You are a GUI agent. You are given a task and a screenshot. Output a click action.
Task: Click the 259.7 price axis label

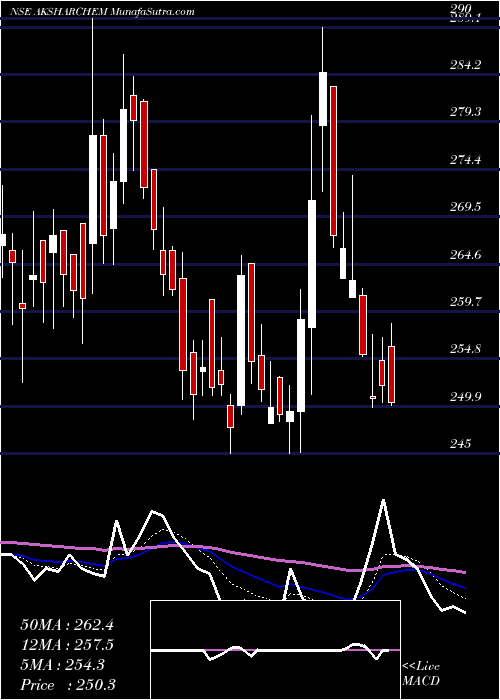[466, 301]
